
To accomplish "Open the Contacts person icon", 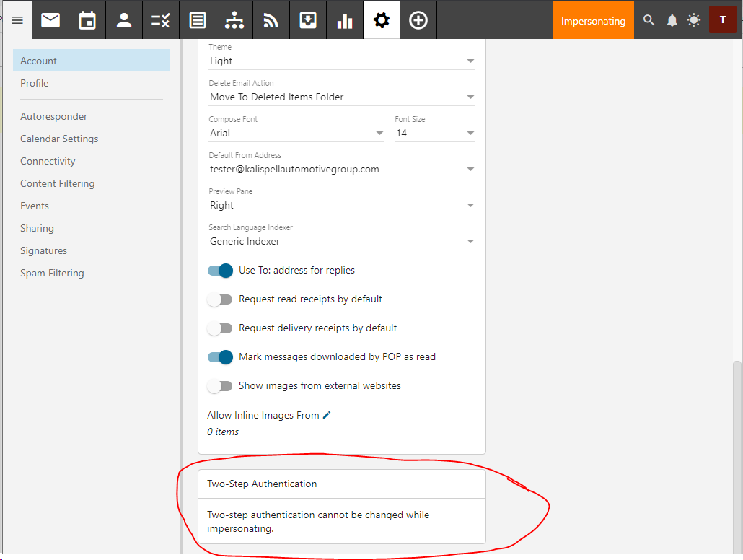I will coord(124,20).
